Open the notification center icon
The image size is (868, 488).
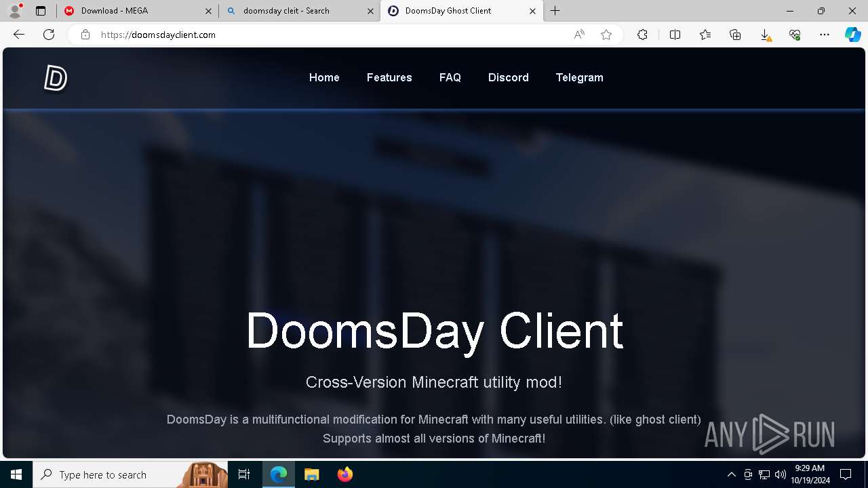pyautogui.click(x=846, y=474)
